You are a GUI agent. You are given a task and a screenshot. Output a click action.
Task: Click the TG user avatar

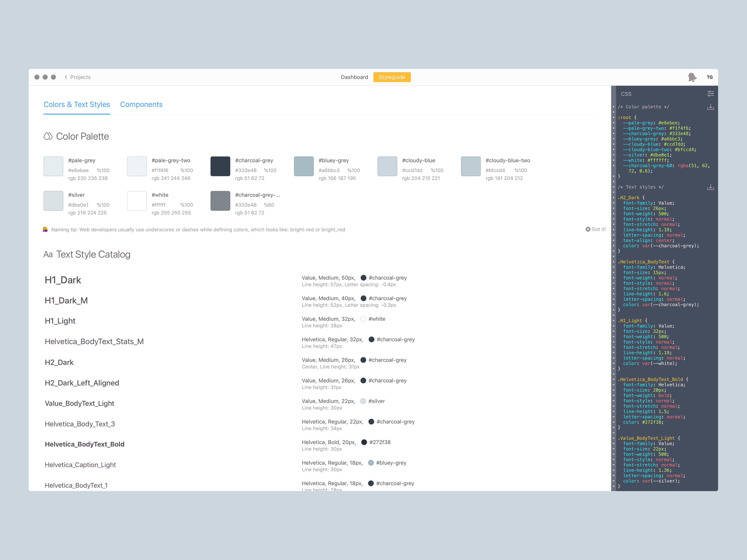[709, 77]
